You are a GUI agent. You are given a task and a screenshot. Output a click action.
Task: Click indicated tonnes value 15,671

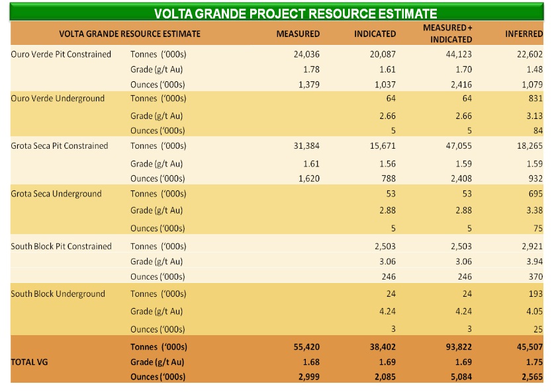click(383, 145)
